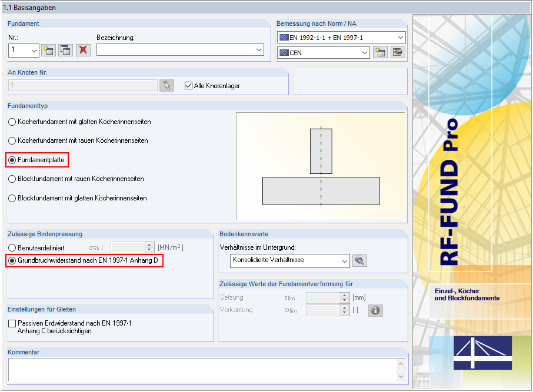The width and height of the screenshot is (533, 392).
Task: Pick node graphically with the cursor icon
Action: point(166,85)
